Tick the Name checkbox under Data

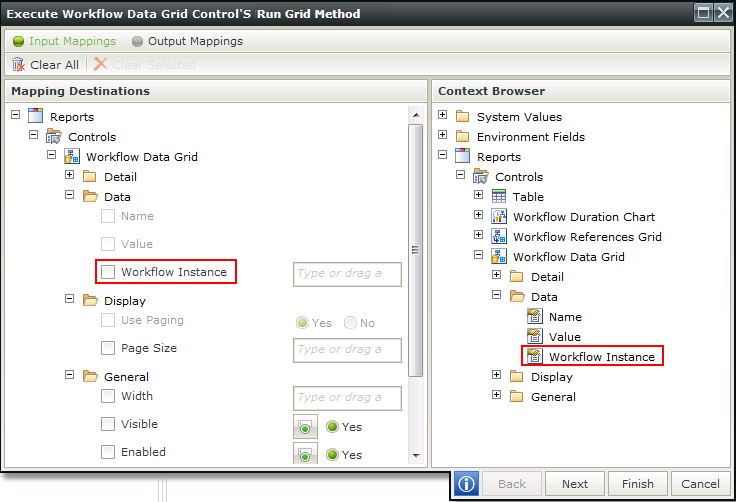pos(108,216)
